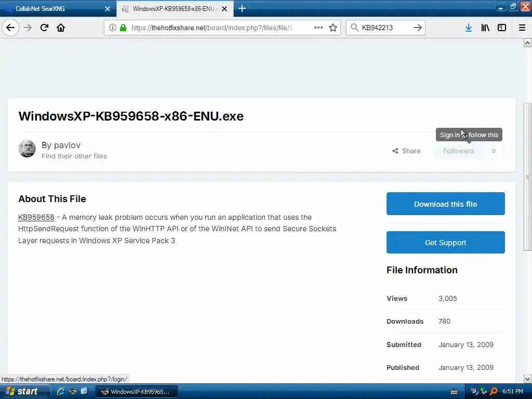The width and height of the screenshot is (532, 399).
Task: Click the on-screen keyboard tray icon
Action: (x=454, y=392)
